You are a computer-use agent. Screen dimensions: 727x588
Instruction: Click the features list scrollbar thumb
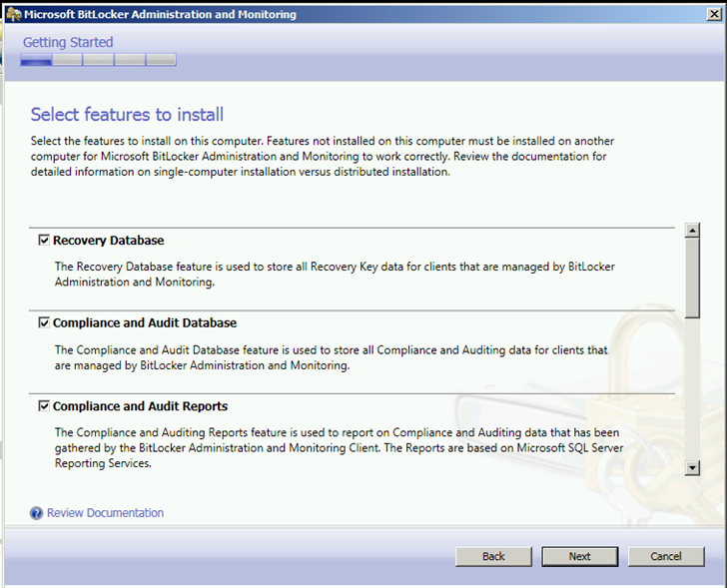(x=692, y=278)
